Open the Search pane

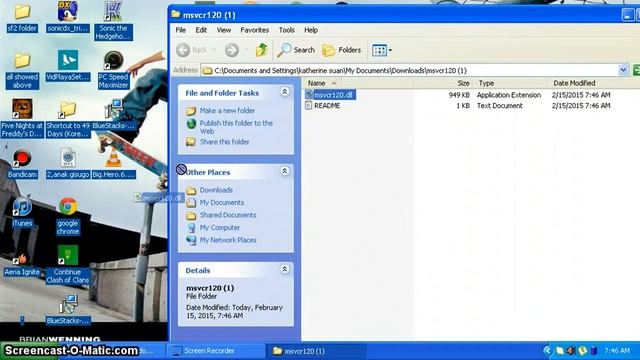coord(296,50)
